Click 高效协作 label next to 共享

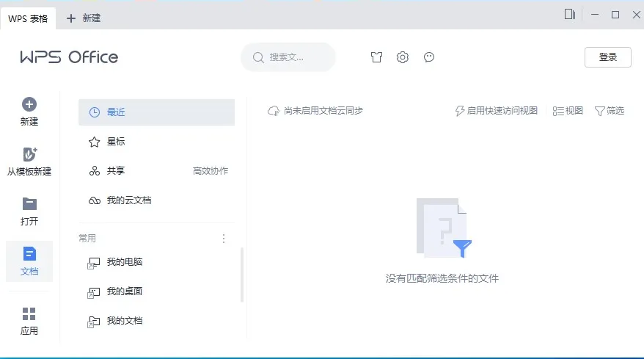[211, 170]
